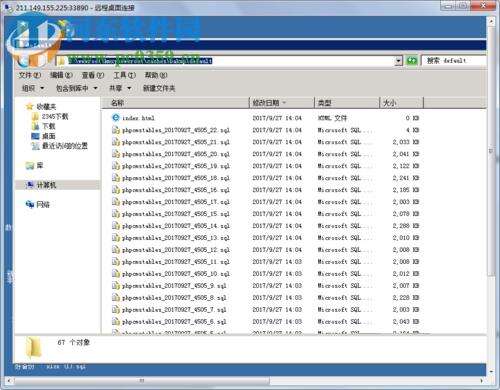Click the horizontal scrollbar thumb of remote window
500x390 pixels.
point(142,380)
